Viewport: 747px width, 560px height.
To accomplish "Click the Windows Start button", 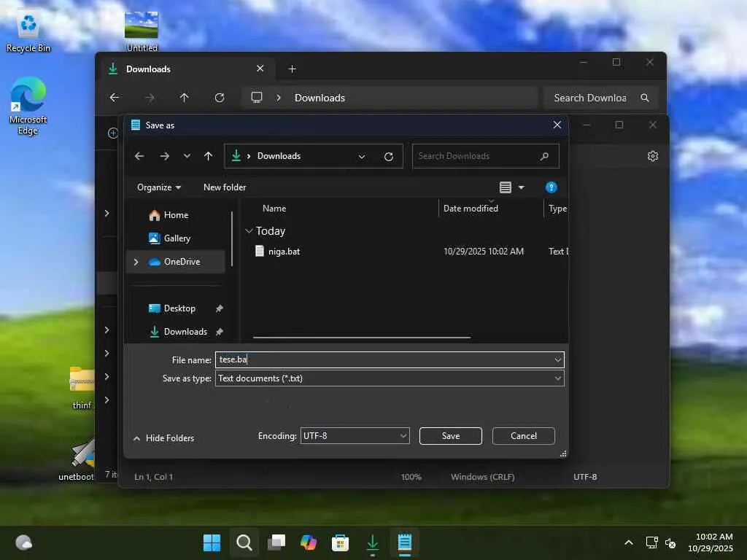I will pyautogui.click(x=212, y=542).
